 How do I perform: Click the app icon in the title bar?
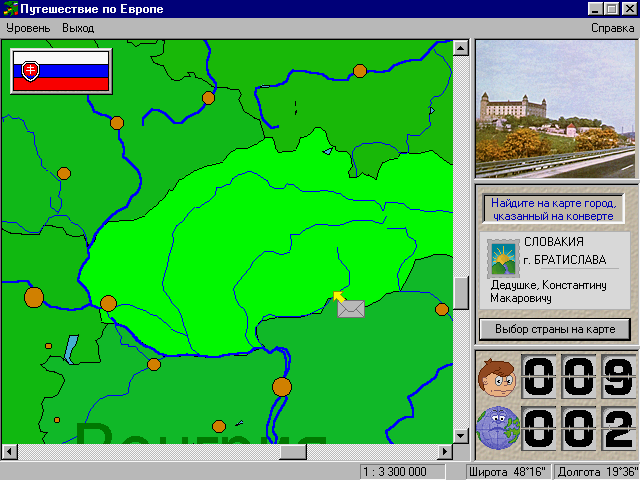pos(11,9)
